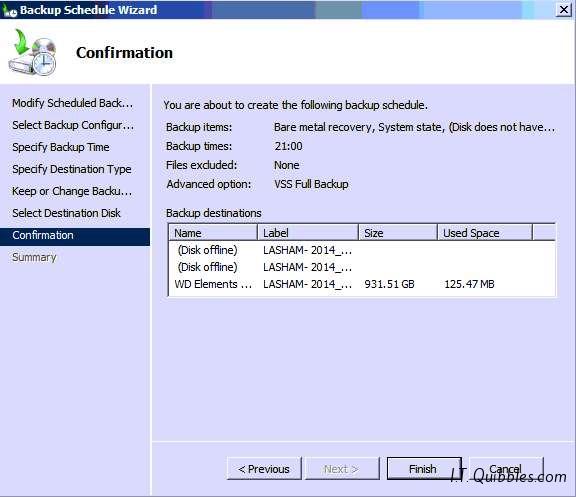The height and width of the screenshot is (497, 576).
Task: Open the Specify Destination Type step
Action: pos(72,169)
